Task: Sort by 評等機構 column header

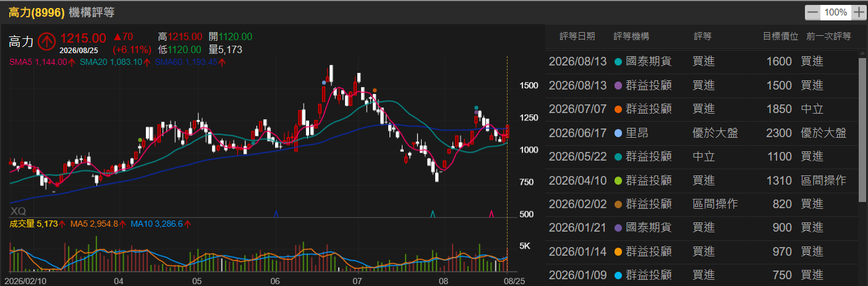Action: coord(631,36)
